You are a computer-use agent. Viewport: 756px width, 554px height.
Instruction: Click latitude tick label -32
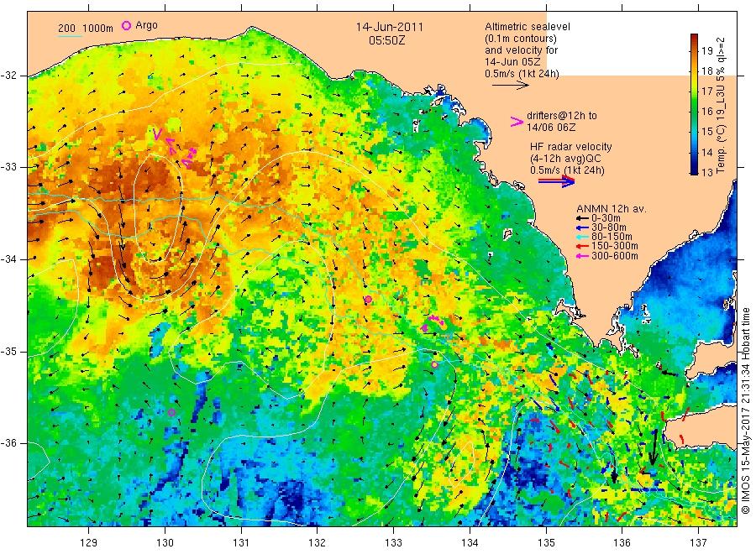pyautogui.click(x=8, y=76)
